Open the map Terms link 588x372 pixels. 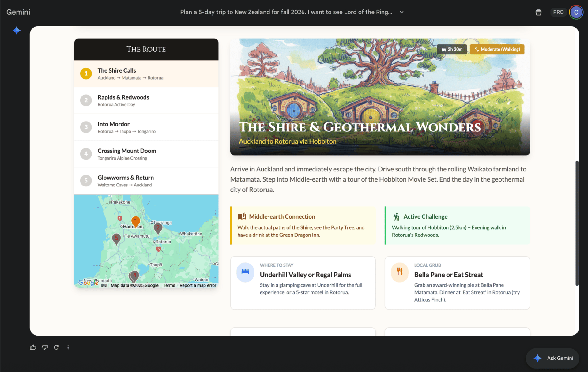click(169, 285)
